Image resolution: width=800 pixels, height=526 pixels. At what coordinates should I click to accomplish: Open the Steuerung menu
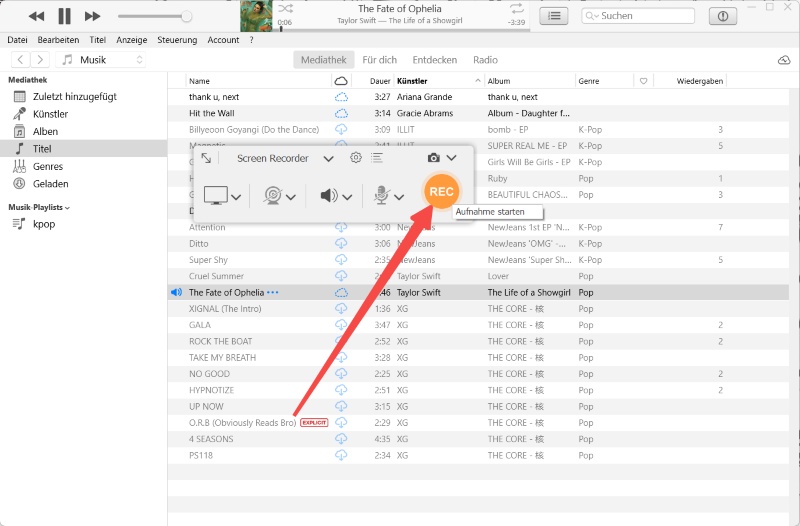click(177, 40)
